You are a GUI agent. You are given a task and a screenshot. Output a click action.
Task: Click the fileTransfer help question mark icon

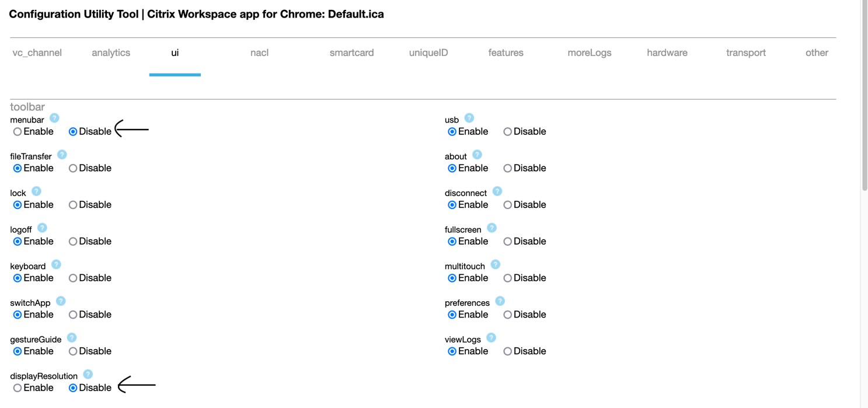point(62,155)
